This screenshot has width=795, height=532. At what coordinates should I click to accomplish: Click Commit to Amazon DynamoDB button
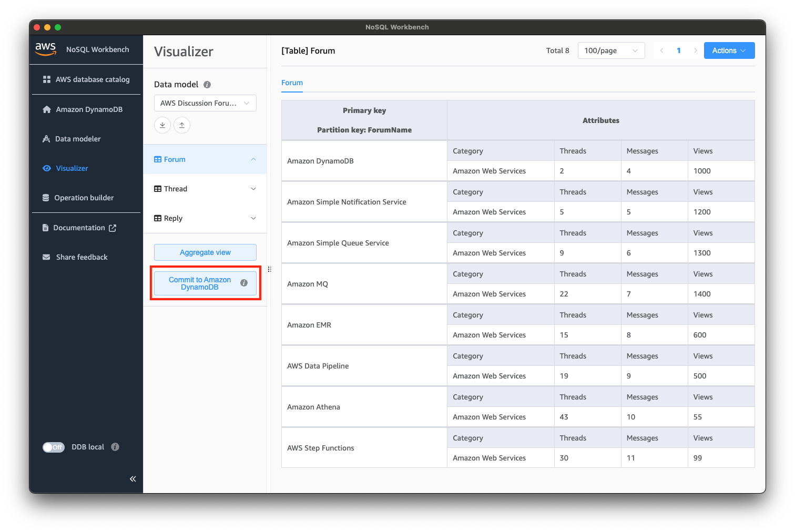[205, 283]
